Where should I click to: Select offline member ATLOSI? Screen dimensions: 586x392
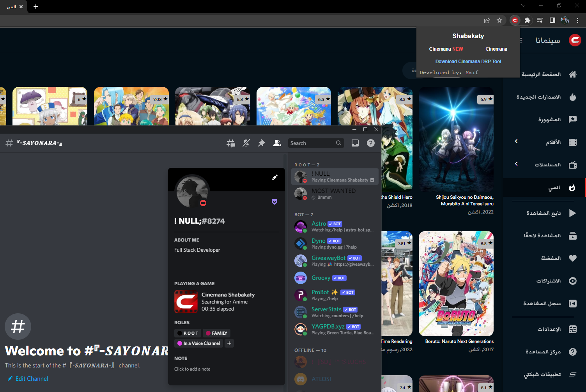[335, 379]
